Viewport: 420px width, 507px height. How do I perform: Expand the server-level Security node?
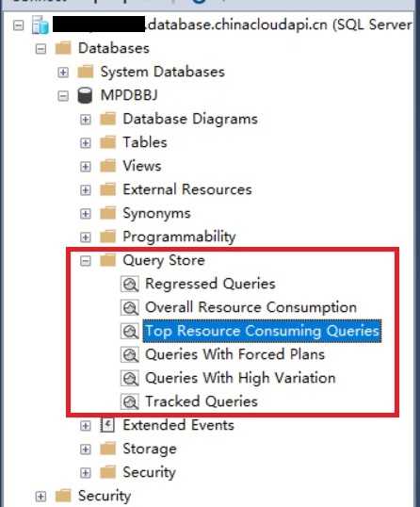[x=40, y=497]
